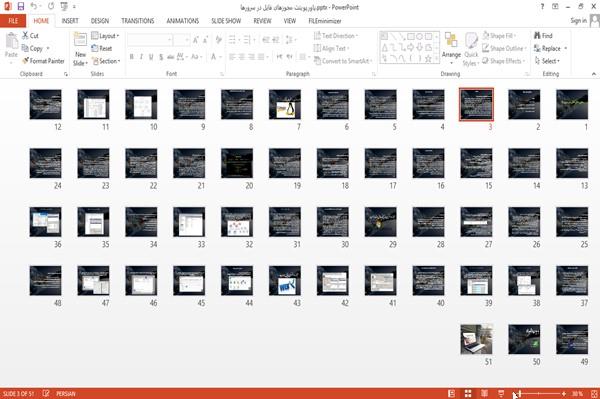600x399 pixels.
Task: Open Replace dropdown arrow
Action: tap(566, 49)
